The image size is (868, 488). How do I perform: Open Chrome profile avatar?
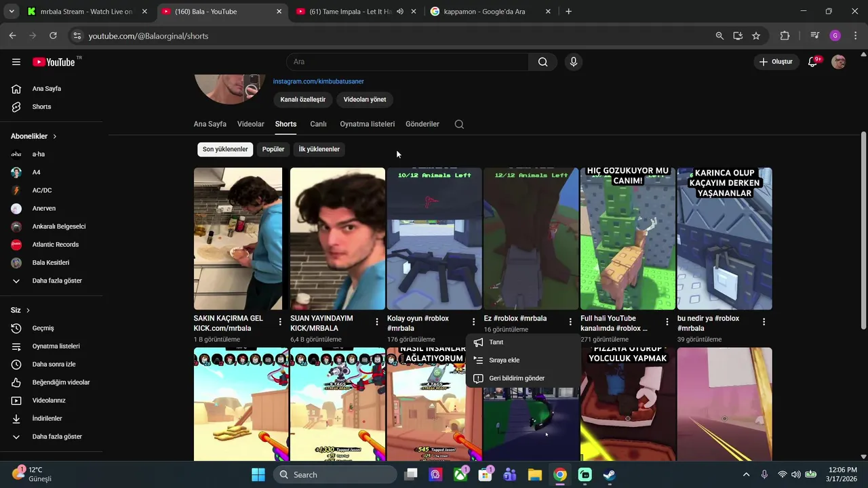(x=835, y=35)
